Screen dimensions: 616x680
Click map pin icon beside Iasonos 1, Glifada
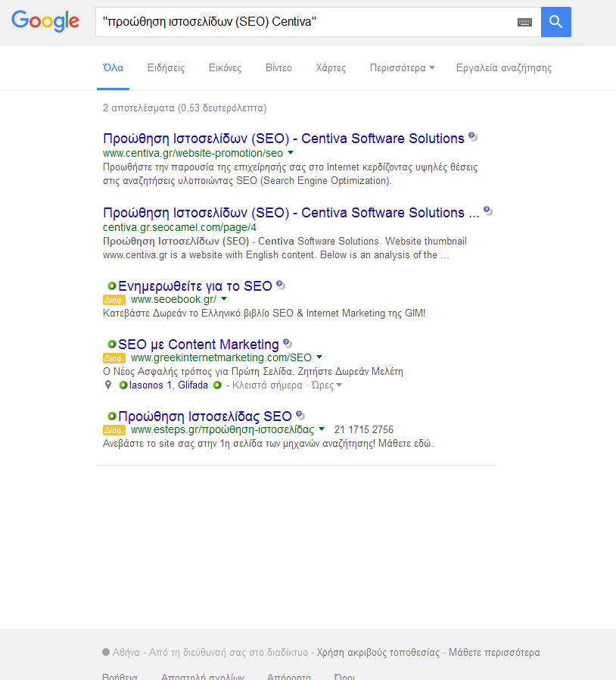(x=108, y=385)
